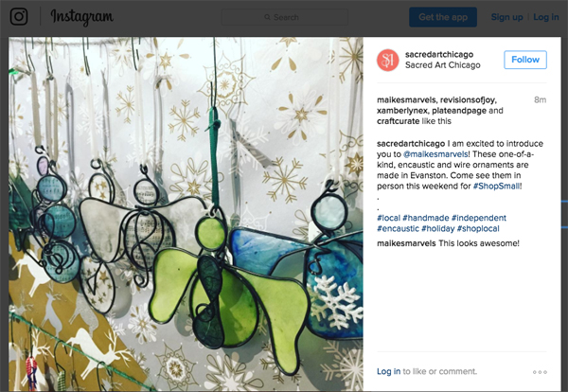Open the Instagram wordmark home link

[81, 17]
